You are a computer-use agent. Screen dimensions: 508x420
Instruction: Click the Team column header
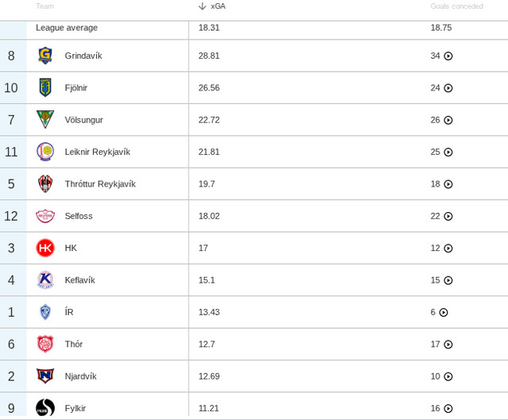pos(44,6)
